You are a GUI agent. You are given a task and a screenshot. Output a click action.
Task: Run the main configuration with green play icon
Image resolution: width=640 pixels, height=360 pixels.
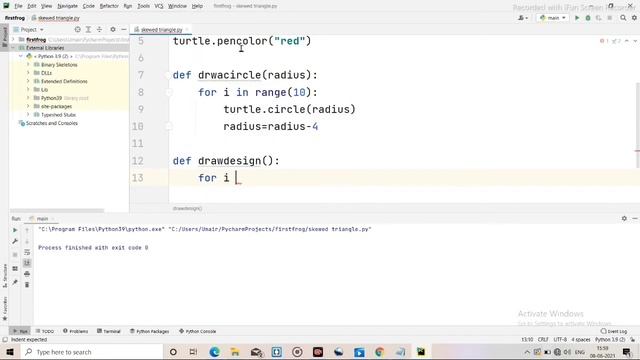click(x=577, y=18)
